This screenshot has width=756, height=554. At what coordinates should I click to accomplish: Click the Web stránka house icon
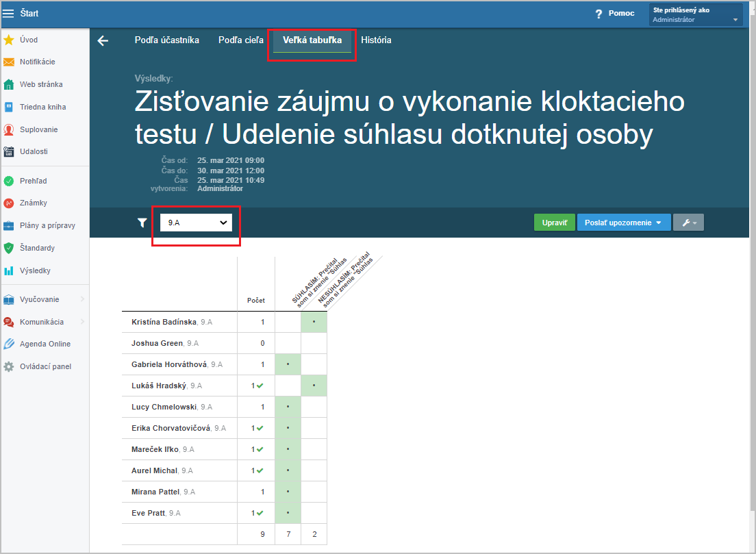click(x=9, y=84)
